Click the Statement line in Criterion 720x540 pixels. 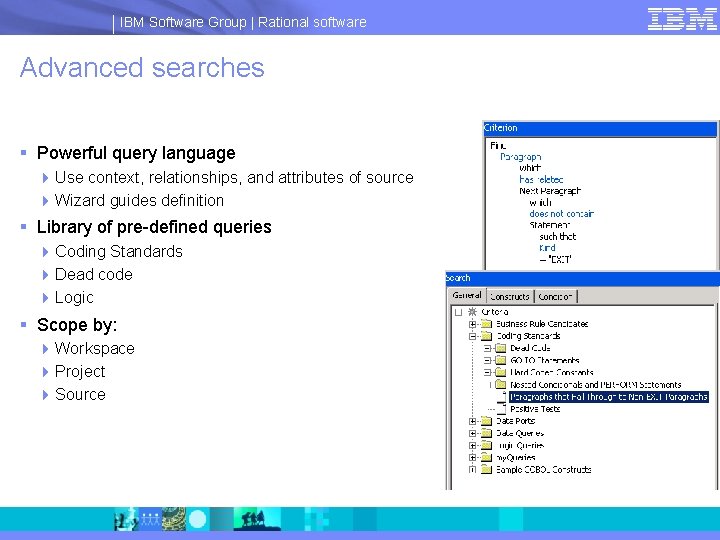click(x=549, y=225)
